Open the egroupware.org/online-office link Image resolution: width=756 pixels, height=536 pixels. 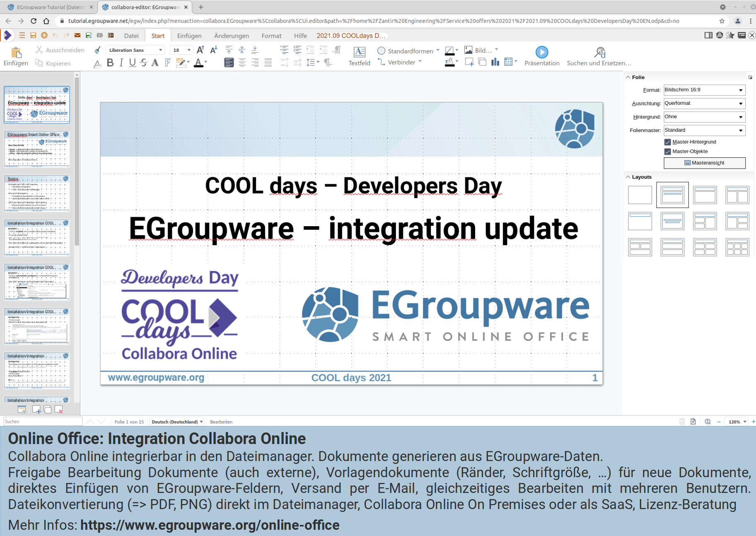pos(210,525)
